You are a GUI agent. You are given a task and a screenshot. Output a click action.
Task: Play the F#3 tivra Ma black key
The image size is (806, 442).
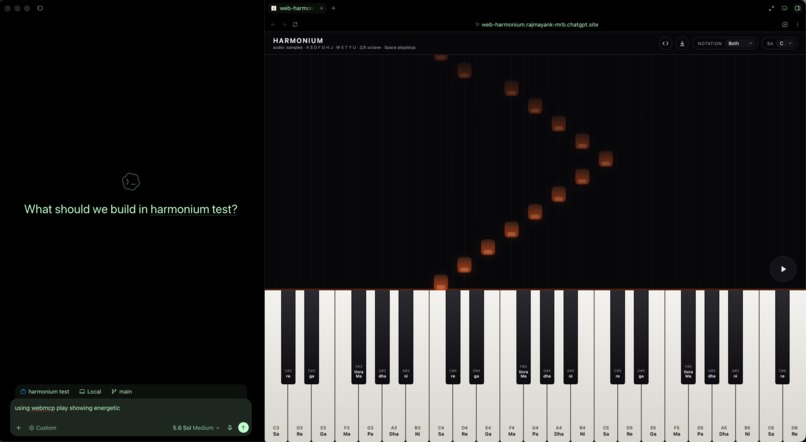pyautogui.click(x=359, y=337)
